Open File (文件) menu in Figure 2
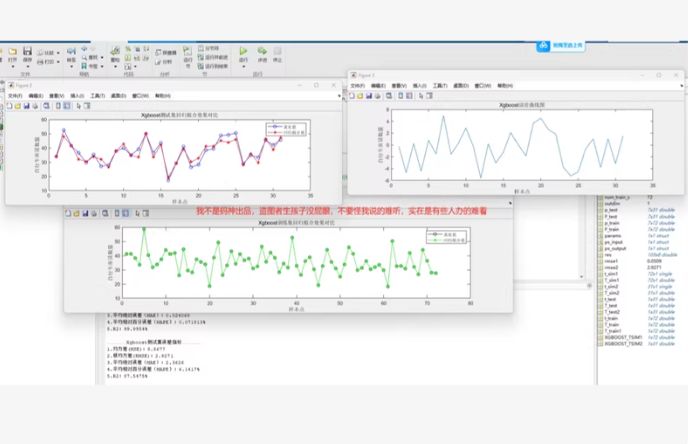 pyautogui.click(x=15, y=96)
